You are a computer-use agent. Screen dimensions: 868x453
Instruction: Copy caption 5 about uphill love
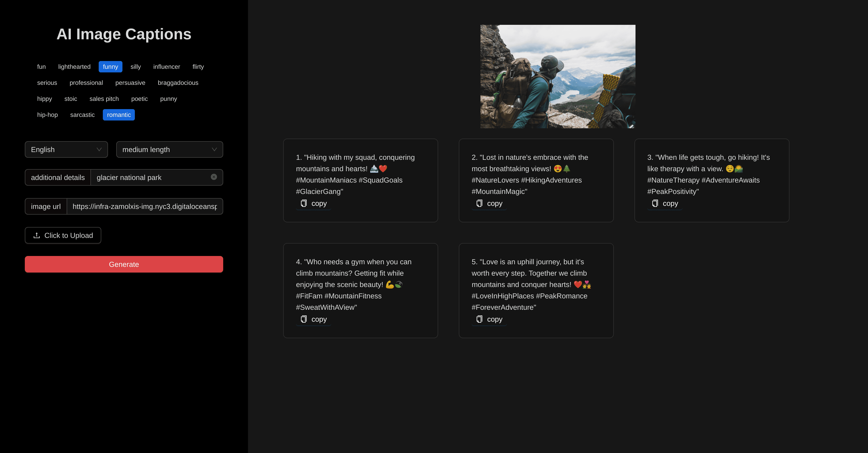point(489,319)
